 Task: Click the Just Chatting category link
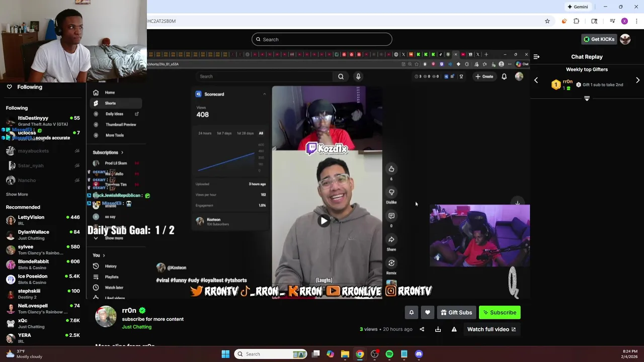[136, 327]
